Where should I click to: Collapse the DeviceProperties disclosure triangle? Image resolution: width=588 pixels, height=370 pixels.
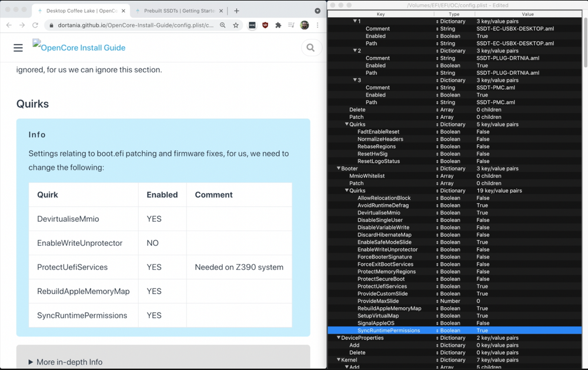[339, 338]
